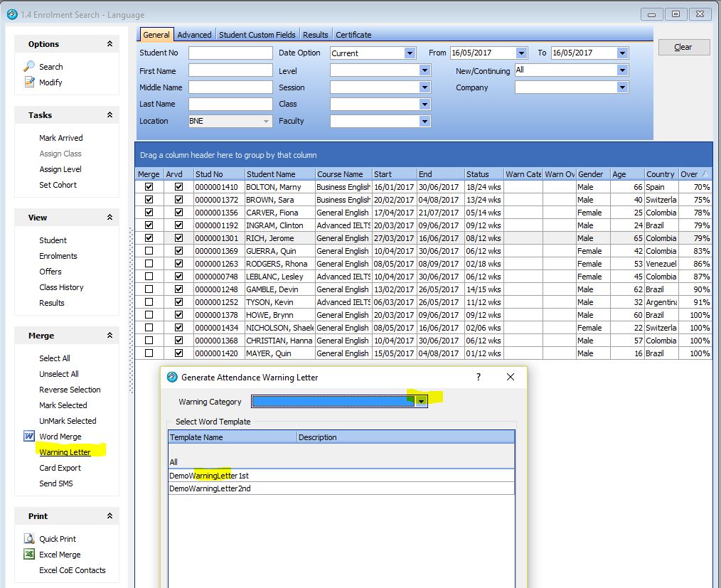Select the DemoWarningLetter2nd template row
721x588 pixels.
210,488
